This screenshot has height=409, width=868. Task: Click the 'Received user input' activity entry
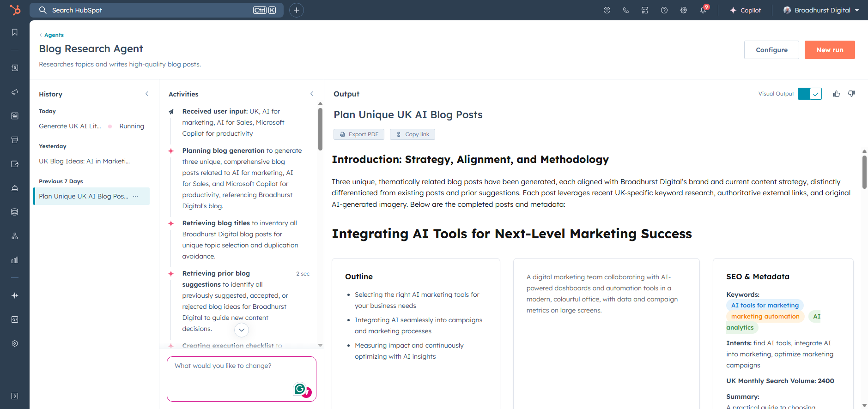point(239,122)
